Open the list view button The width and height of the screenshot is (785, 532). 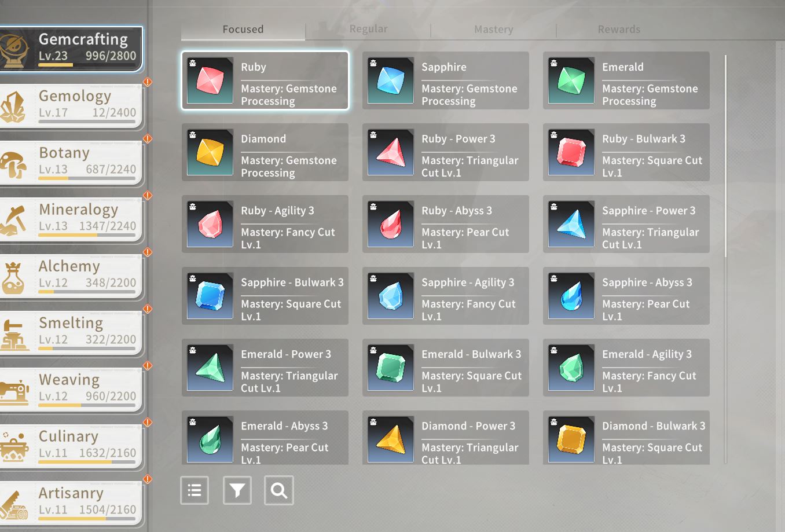[x=195, y=490]
